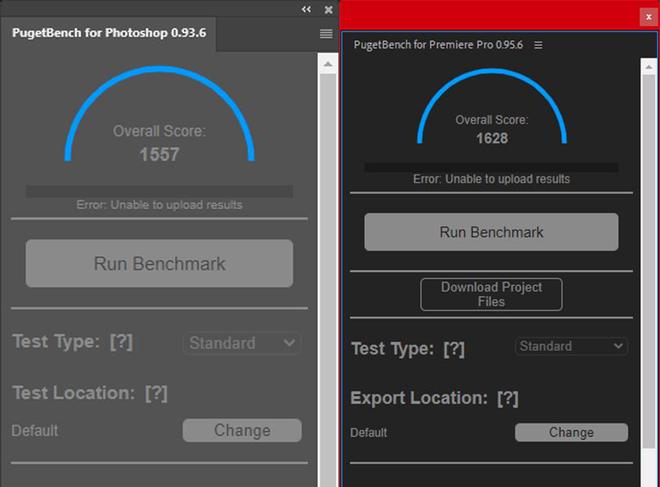Click the Photoshop panel vertical scrollbar track

tap(327, 280)
